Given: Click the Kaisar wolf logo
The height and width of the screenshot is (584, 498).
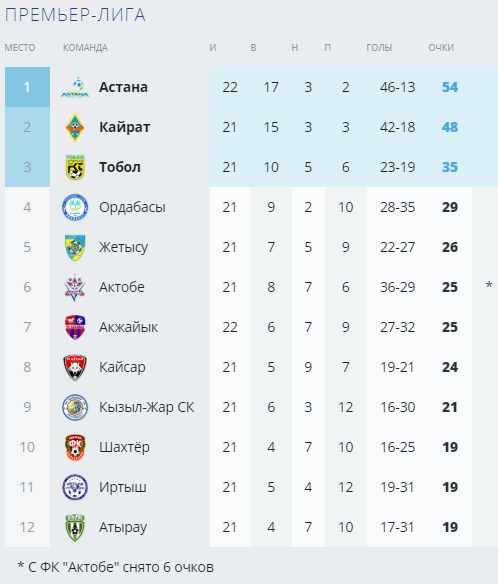Looking at the screenshot, I should tap(75, 367).
